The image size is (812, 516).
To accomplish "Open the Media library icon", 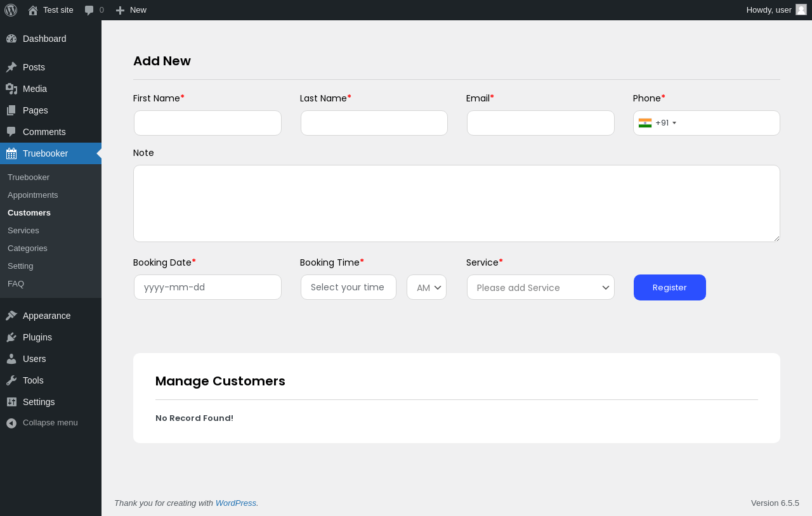I will (x=11, y=89).
